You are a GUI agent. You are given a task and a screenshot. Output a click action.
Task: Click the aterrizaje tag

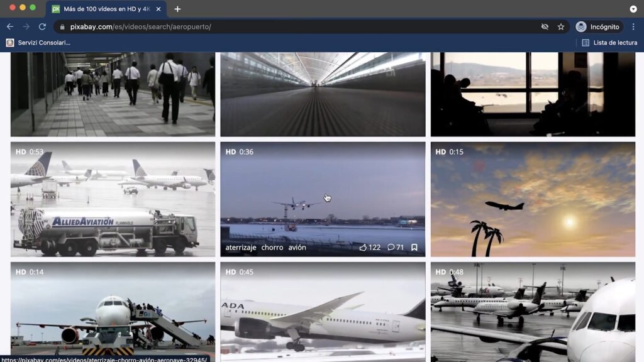pos(241,248)
